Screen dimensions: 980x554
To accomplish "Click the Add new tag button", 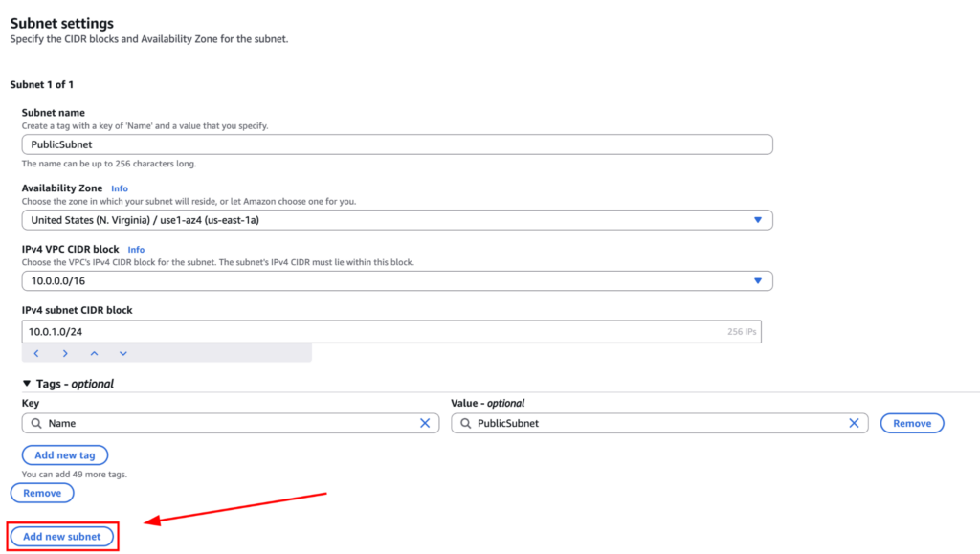I will [65, 455].
